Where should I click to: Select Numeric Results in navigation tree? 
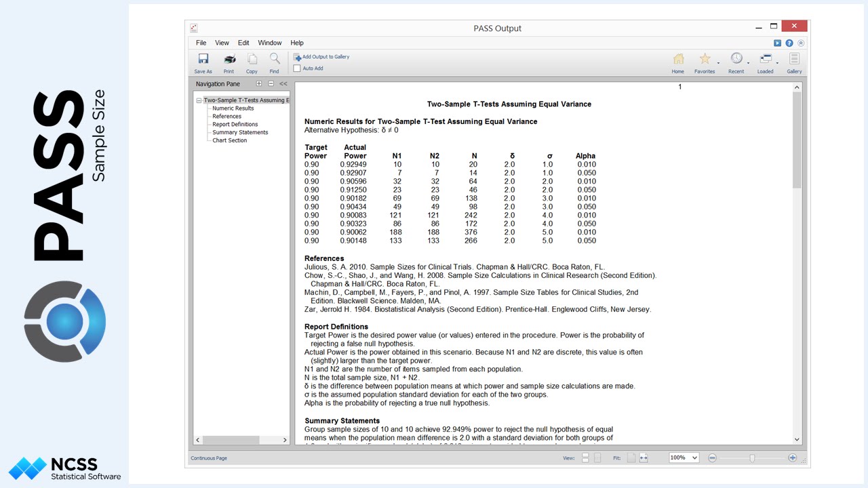(233, 108)
